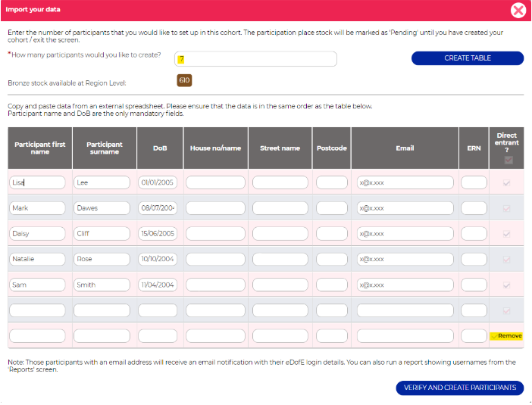
Task: Click Street name field in Sam's row
Action: pos(280,285)
